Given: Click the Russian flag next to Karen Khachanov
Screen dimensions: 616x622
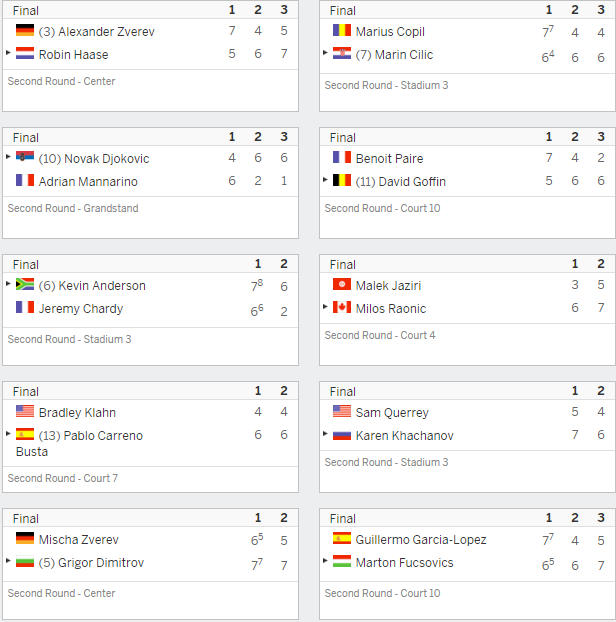Looking at the screenshot, I should 342,435.
